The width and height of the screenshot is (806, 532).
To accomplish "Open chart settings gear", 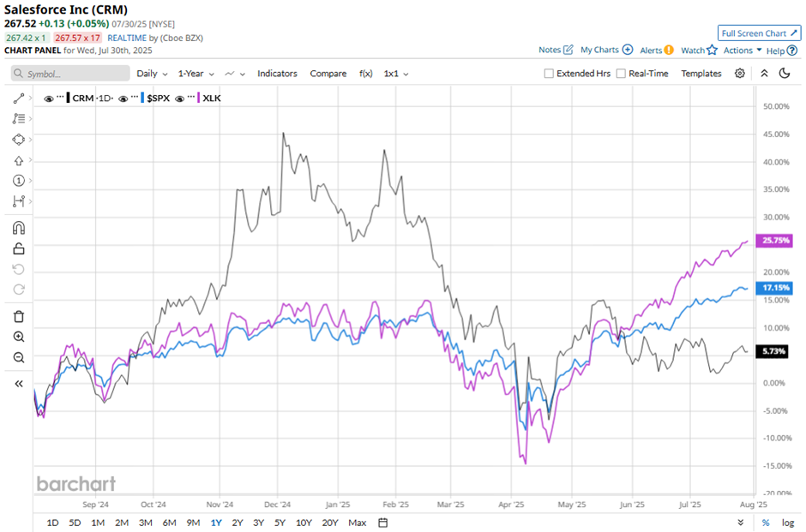I will coord(740,74).
